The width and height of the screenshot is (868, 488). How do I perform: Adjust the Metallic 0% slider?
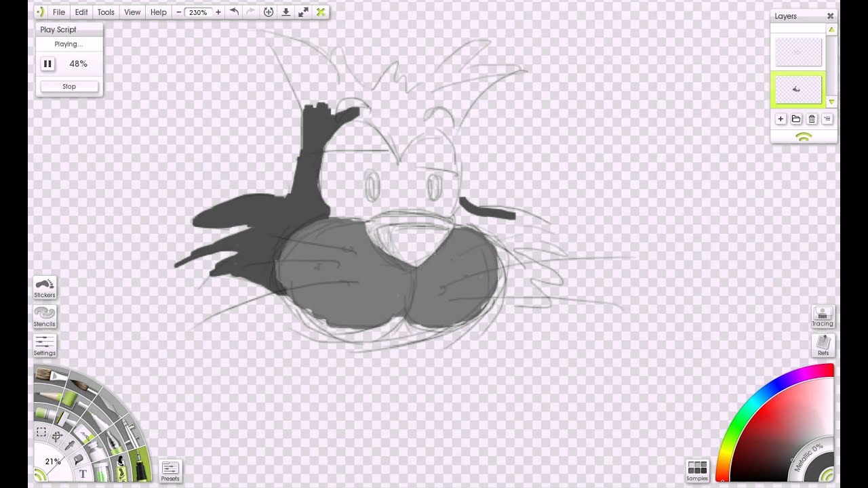coord(808,457)
